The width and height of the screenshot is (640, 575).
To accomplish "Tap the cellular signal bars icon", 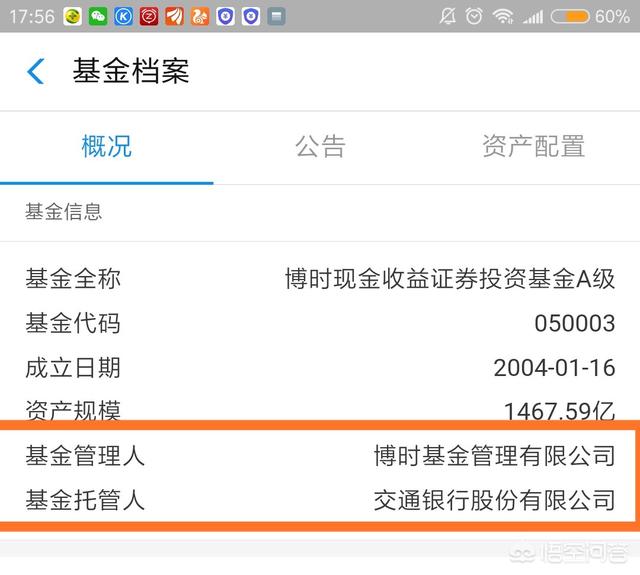I will coord(533,16).
